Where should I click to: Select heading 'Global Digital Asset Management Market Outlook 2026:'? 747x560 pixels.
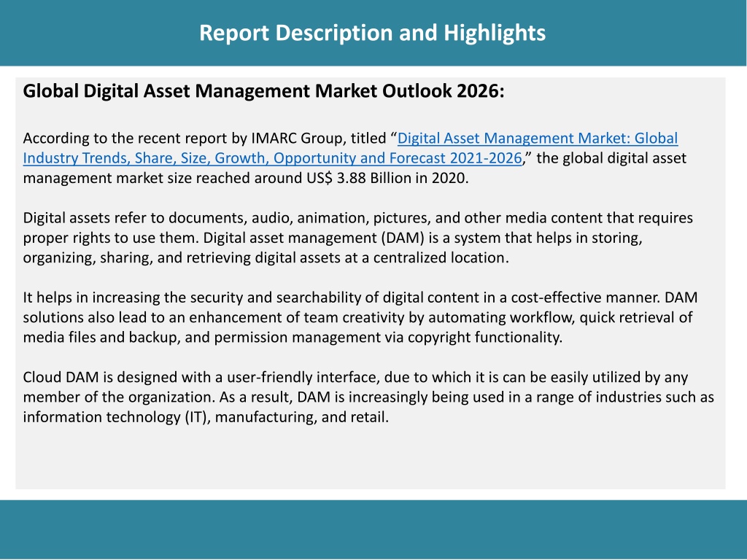point(263,90)
